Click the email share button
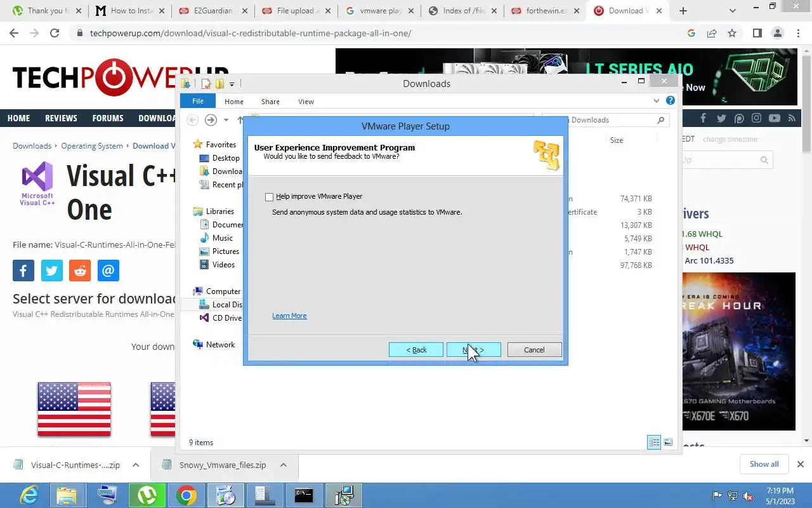Image resolution: width=812 pixels, height=508 pixels. (x=108, y=271)
